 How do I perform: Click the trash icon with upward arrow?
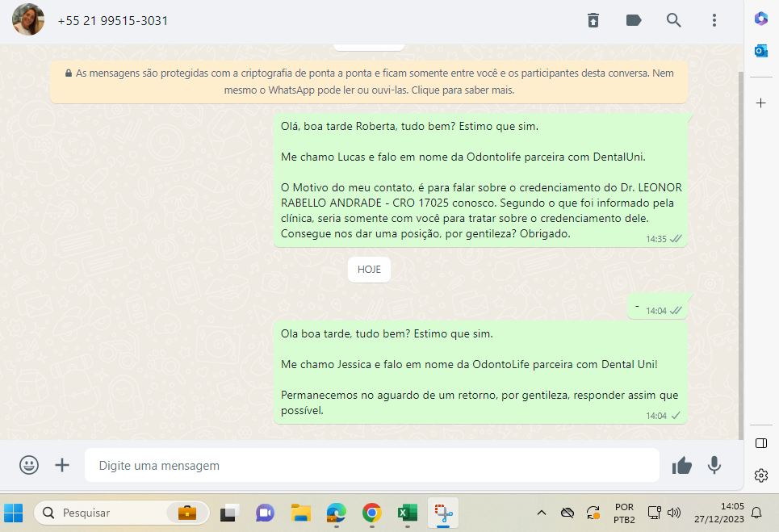[x=593, y=20]
